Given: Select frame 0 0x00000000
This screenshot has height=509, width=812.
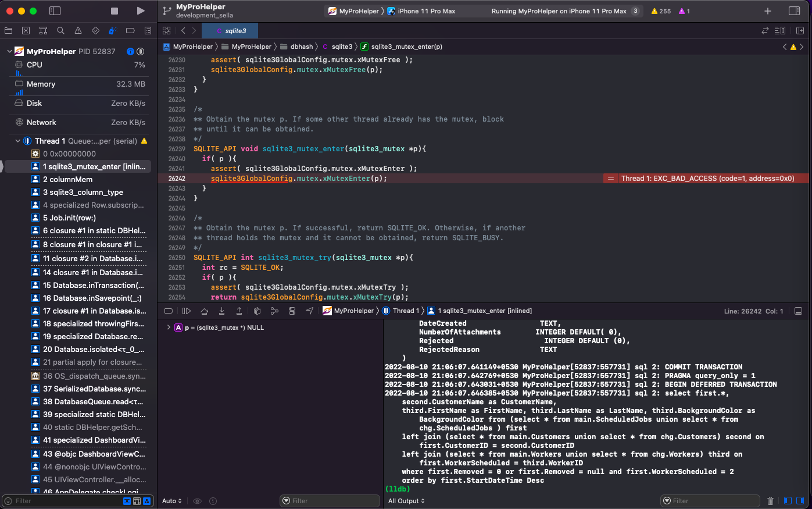Looking at the screenshot, I should coord(78,154).
